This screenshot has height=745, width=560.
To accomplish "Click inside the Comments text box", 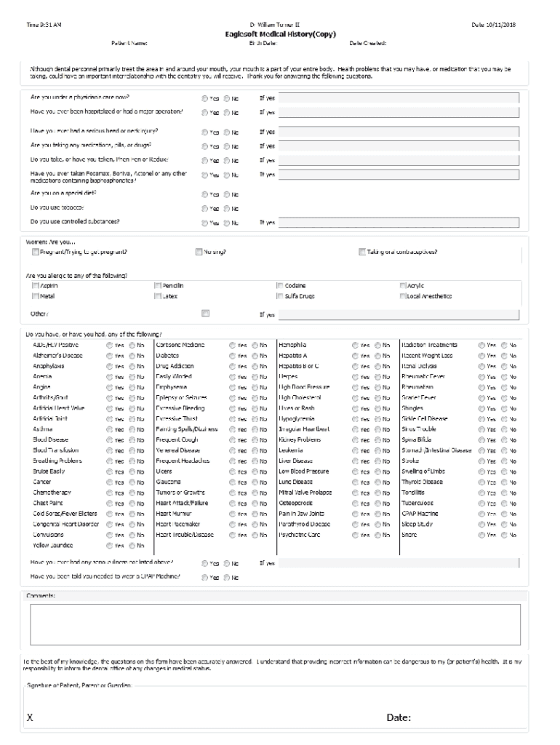I will click(275, 624).
